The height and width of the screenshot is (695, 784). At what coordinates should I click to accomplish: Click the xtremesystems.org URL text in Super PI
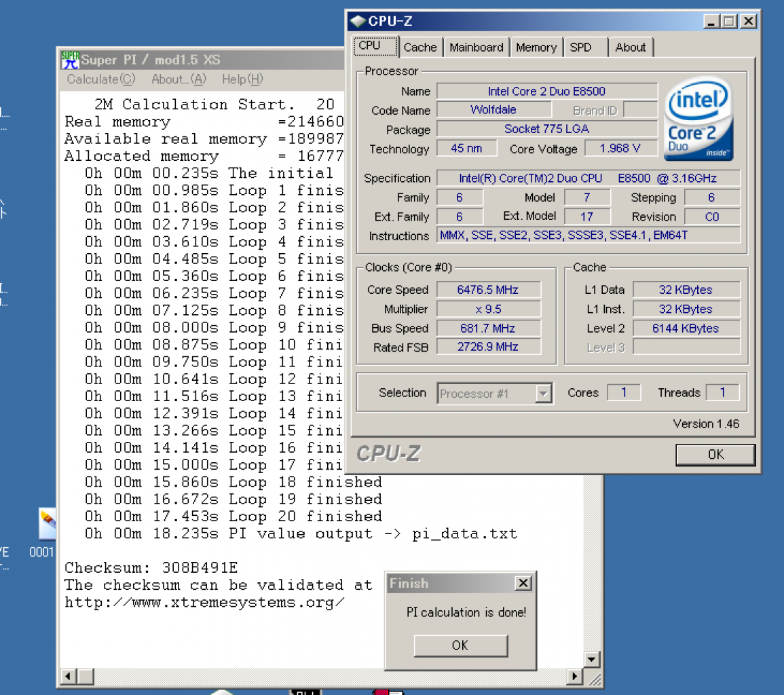pyautogui.click(x=204, y=603)
